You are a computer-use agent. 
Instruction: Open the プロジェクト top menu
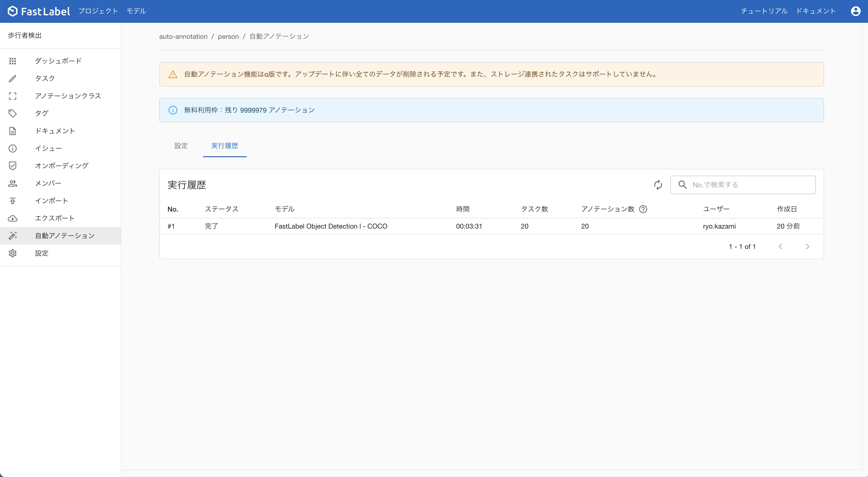(x=98, y=11)
